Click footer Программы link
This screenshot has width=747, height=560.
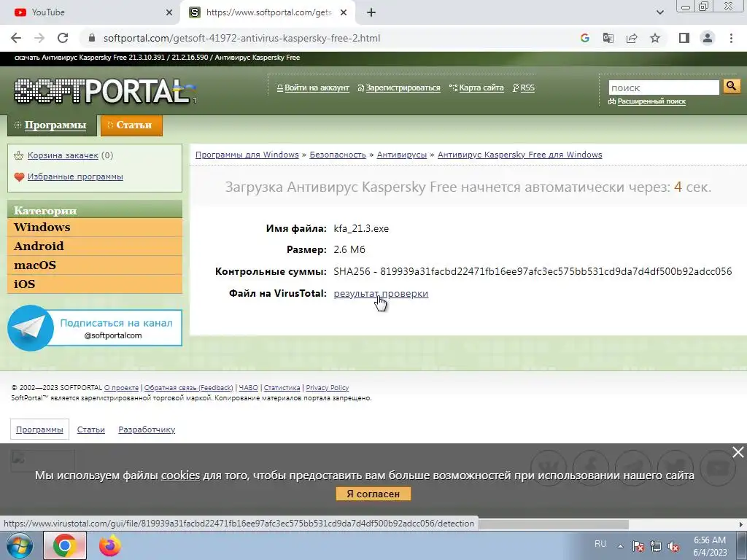click(x=39, y=429)
